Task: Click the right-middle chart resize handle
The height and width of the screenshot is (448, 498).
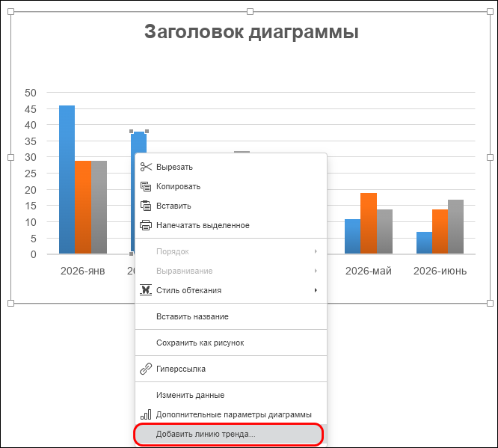Action: (490, 157)
